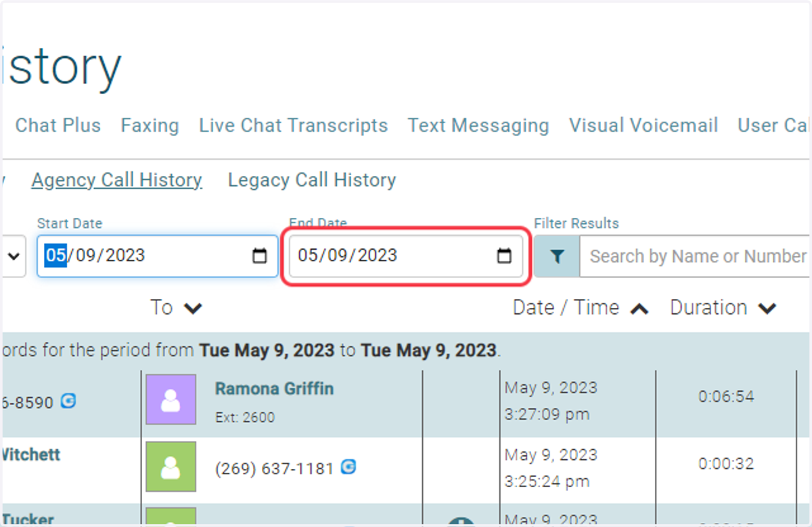This screenshot has width=812, height=527.
Task: Open the dropdown left of Start Date
Action: pyautogui.click(x=14, y=256)
